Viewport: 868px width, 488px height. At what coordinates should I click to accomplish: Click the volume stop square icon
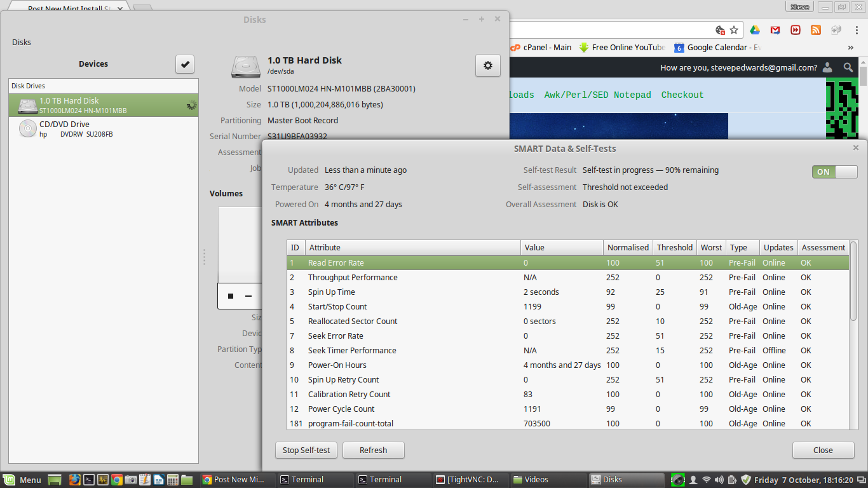point(231,296)
